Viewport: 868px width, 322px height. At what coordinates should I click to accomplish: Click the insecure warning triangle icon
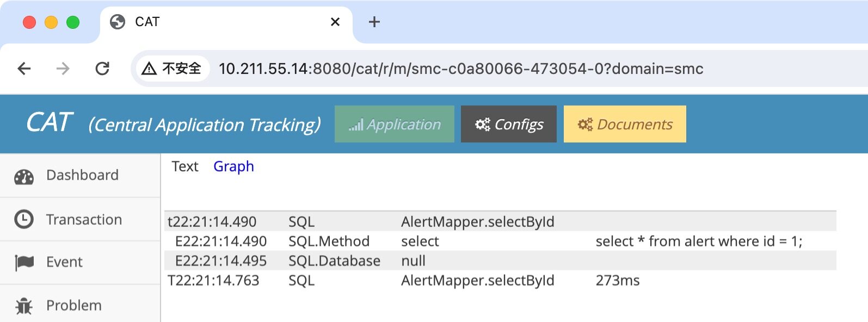[149, 69]
